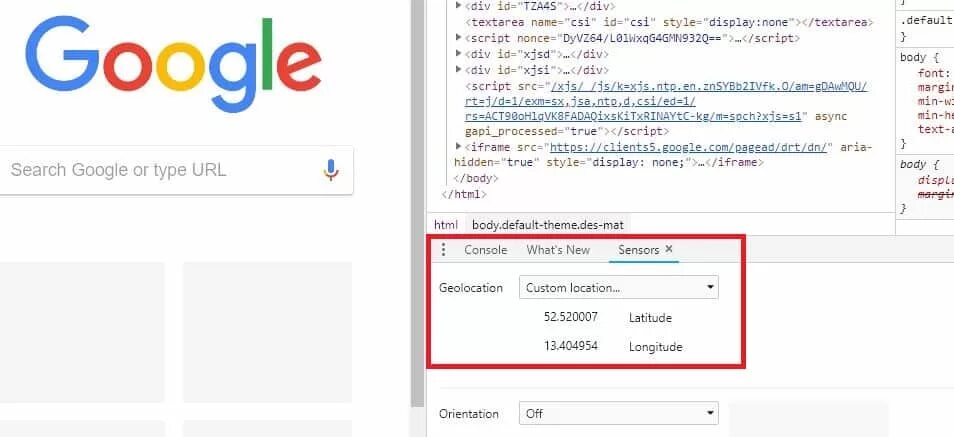Select the Sensors drawer tab
This screenshot has height=437, width=954.
pyautogui.click(x=638, y=250)
